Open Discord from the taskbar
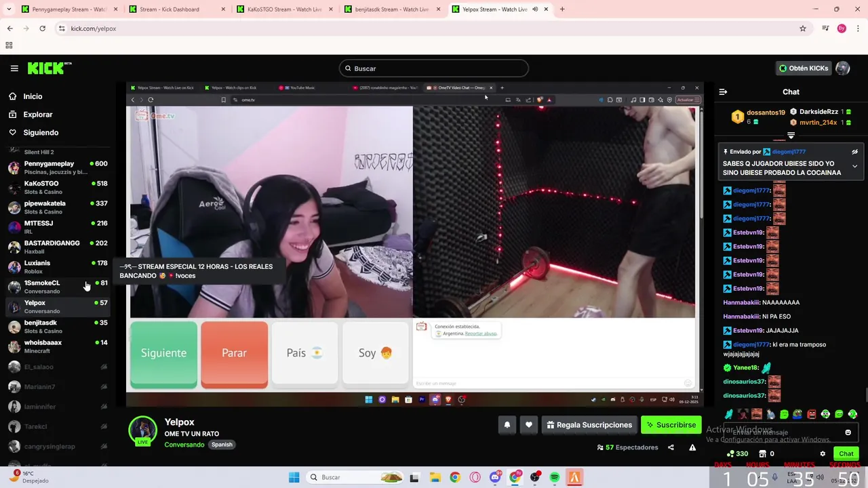Viewport: 868px width, 488px height. [495, 477]
